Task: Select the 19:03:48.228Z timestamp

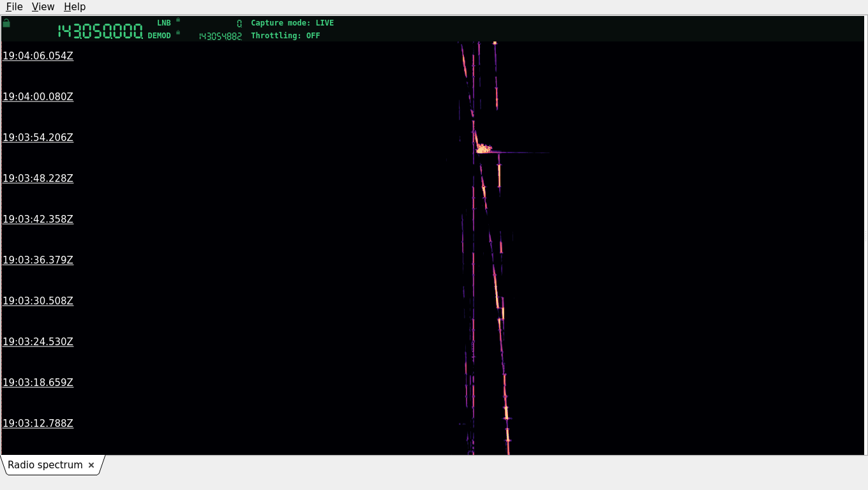Action: (x=38, y=179)
